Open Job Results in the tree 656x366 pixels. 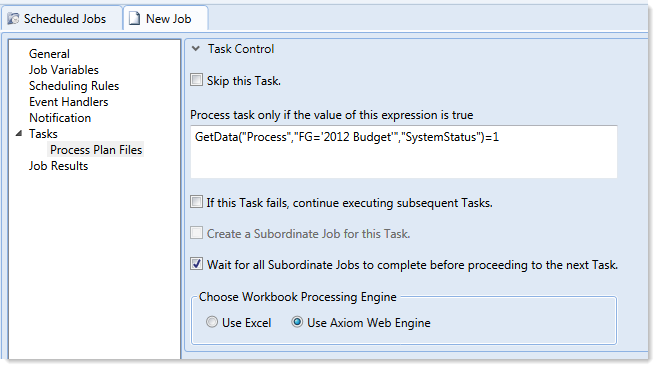tap(59, 166)
